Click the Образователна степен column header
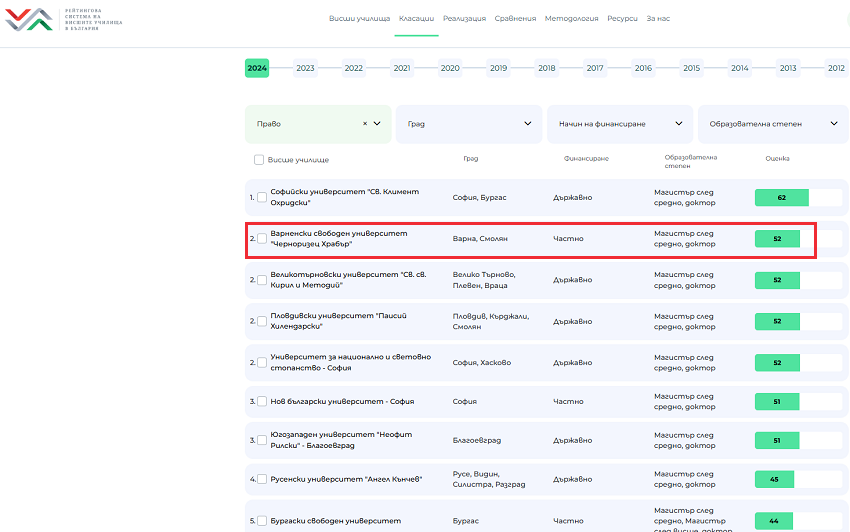Viewport: 850px width, 532px height. pos(691,162)
